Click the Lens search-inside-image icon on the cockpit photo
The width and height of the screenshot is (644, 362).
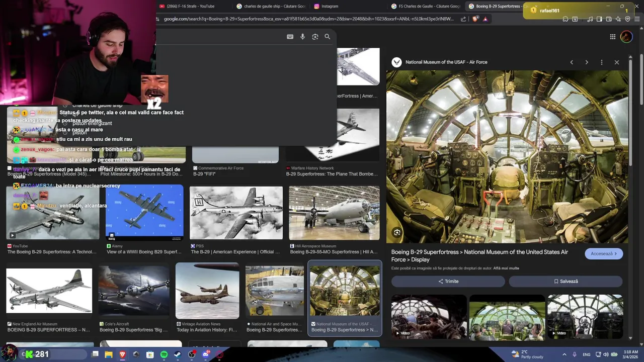[x=397, y=232]
